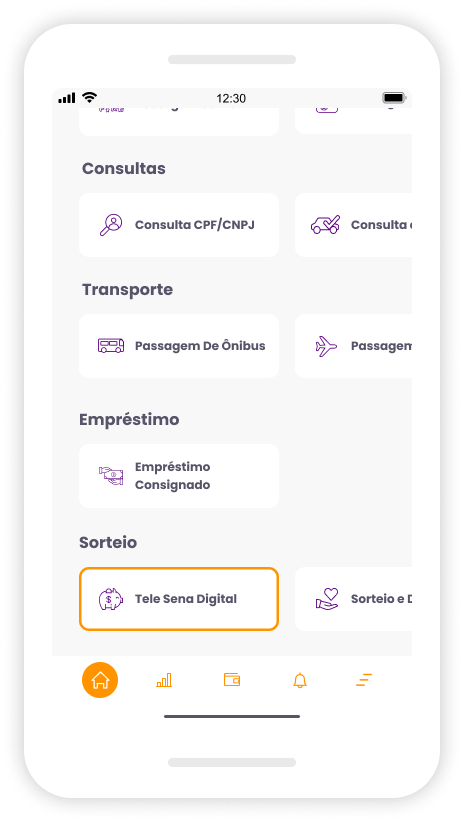Tap the magnifier person icon for CPF/CNPJ
Viewport: 464px width, 822px height.
click(x=111, y=225)
